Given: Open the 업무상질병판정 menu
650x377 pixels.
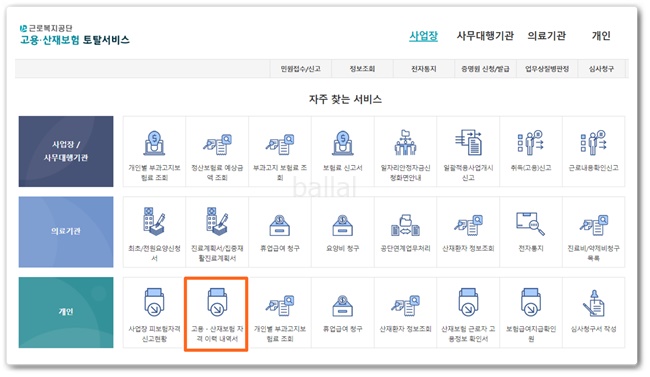Looking at the screenshot, I should click(x=547, y=69).
